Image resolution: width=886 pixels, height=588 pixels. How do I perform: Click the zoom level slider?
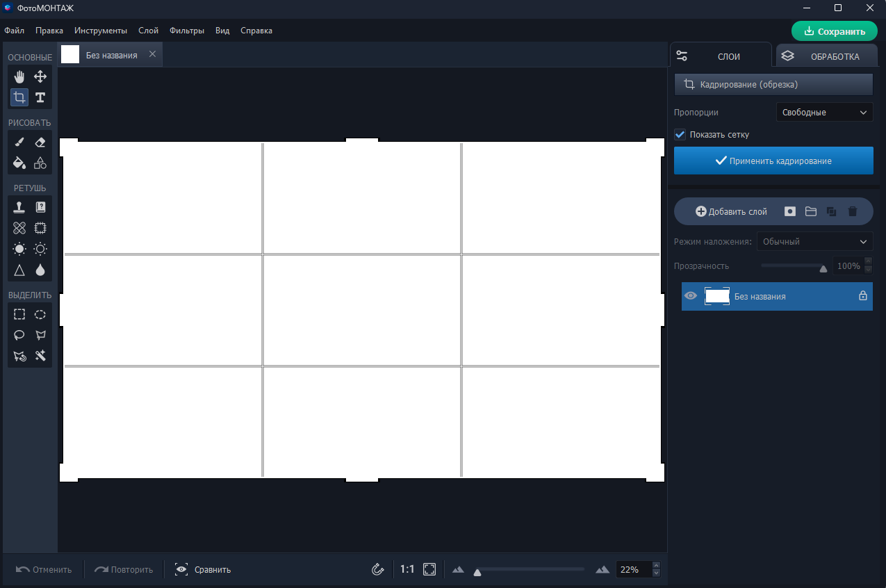tap(531, 569)
